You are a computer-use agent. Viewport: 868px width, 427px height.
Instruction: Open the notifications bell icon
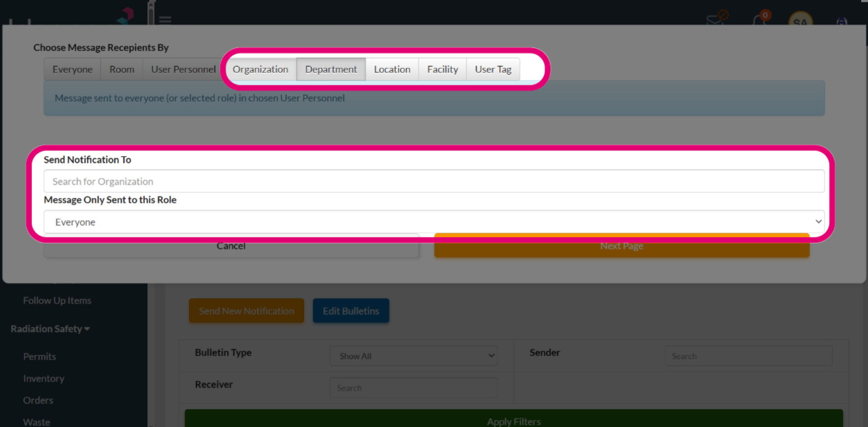tap(760, 19)
